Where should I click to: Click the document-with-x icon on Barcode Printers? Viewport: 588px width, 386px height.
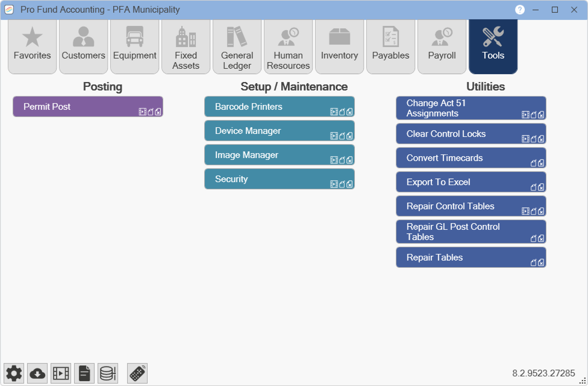click(x=349, y=112)
